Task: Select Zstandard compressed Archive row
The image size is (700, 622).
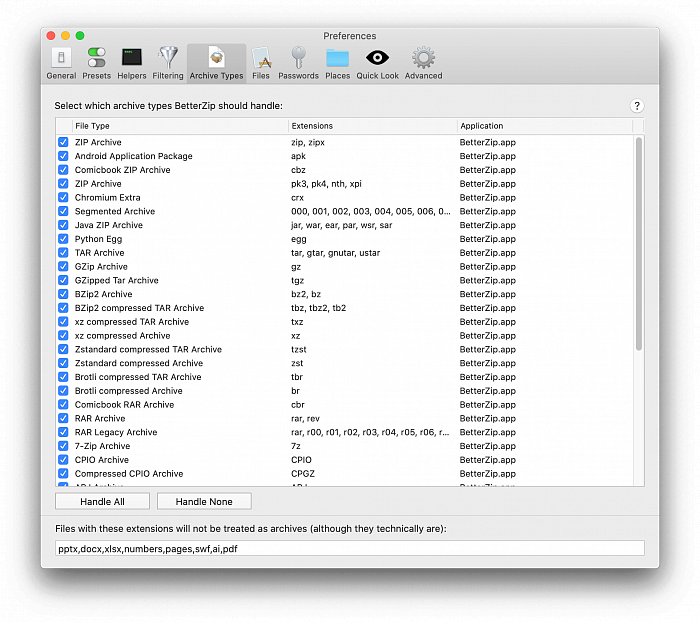Action: point(344,363)
